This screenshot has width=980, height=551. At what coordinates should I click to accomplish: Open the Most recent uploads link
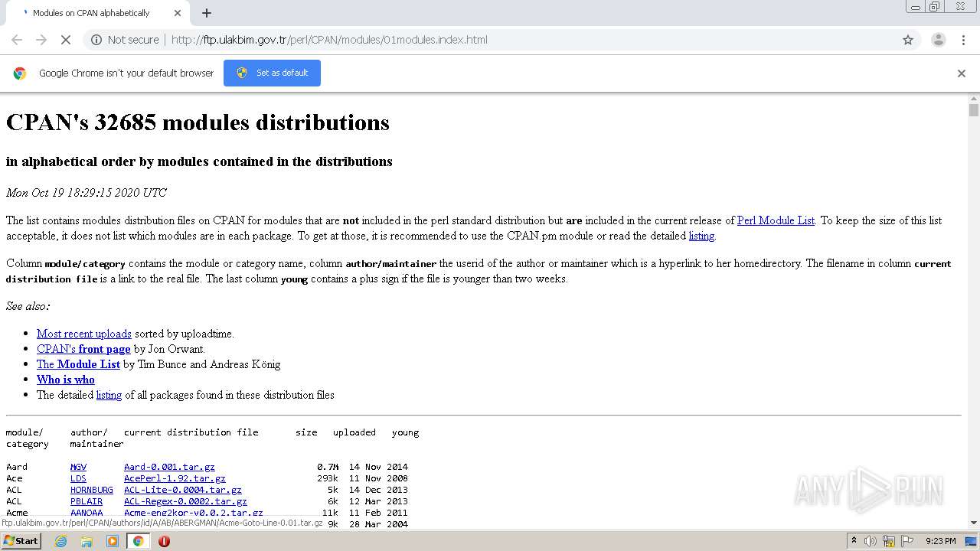coord(84,334)
